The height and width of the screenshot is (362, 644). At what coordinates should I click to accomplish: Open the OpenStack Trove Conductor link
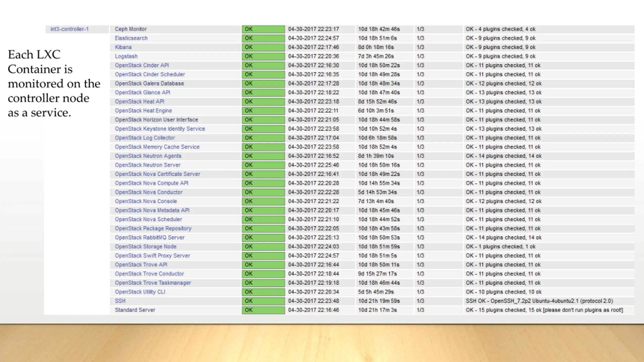(x=149, y=274)
